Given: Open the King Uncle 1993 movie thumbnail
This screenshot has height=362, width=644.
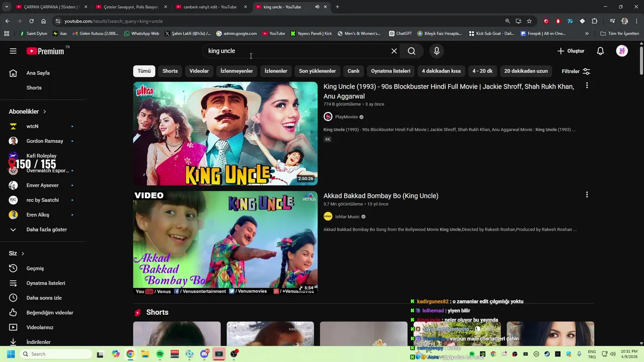Looking at the screenshot, I should click(225, 134).
